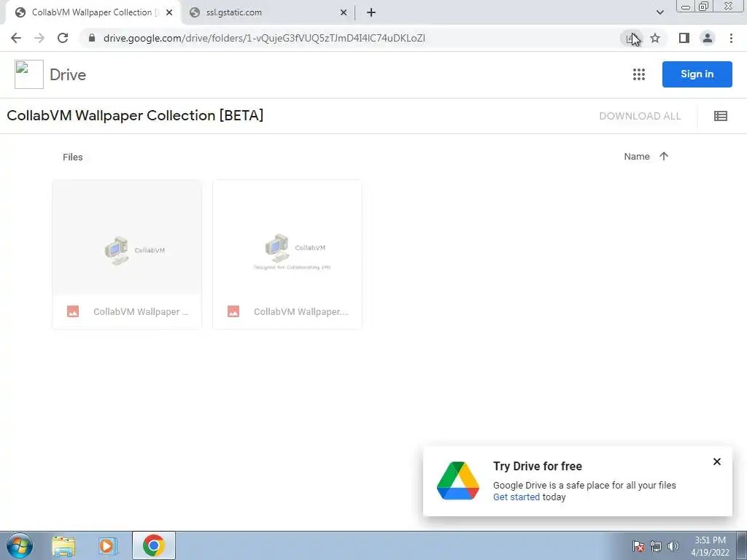Viewport: 747px width, 560px height.
Task: Click the Get started link
Action: (516, 497)
